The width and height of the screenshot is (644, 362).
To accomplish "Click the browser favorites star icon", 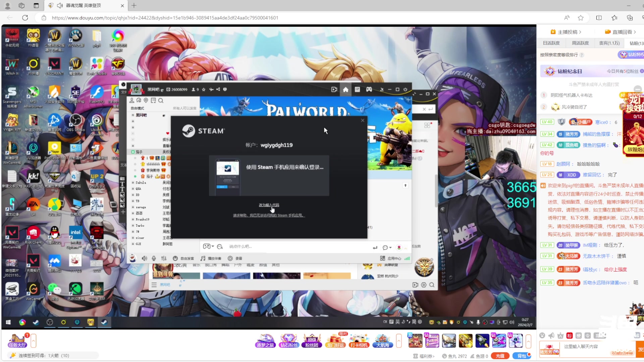I will 581,18.
